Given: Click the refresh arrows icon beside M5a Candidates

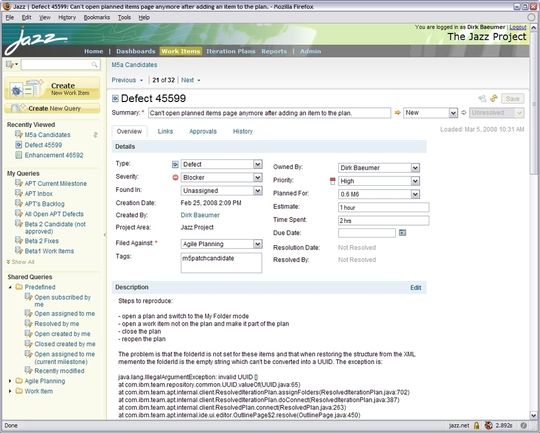Looking at the screenshot, I should tap(96, 135).
